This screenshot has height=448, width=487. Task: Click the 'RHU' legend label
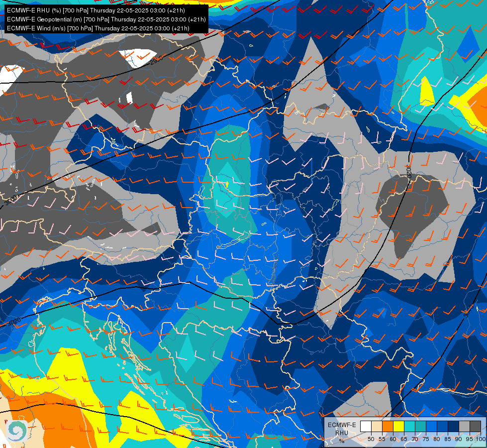click(342, 433)
